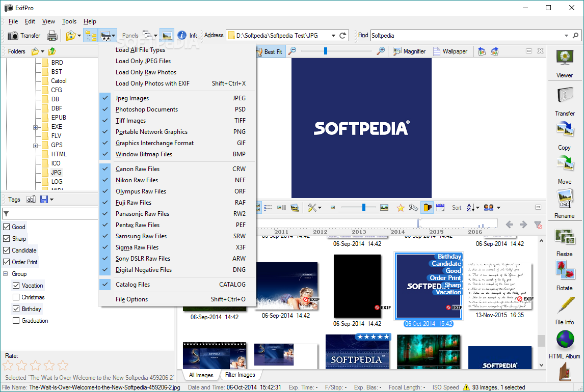
Task: Click the refresh address icon
Action: tap(343, 35)
